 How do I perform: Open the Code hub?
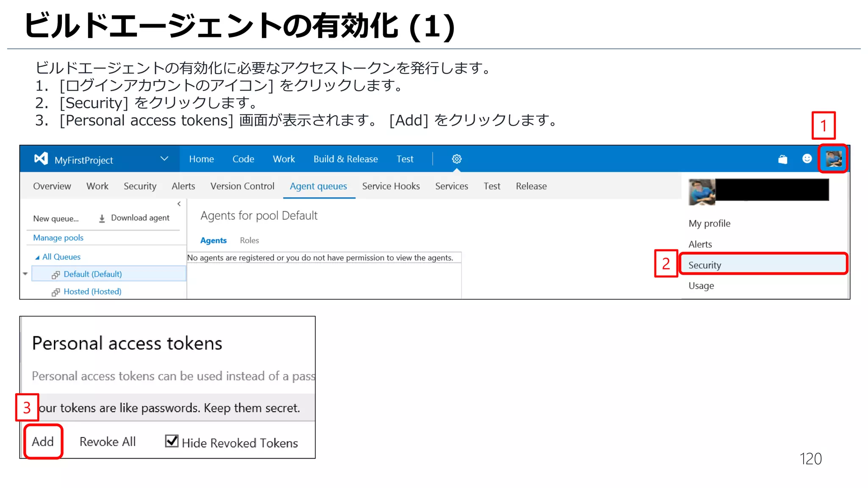[x=243, y=159]
